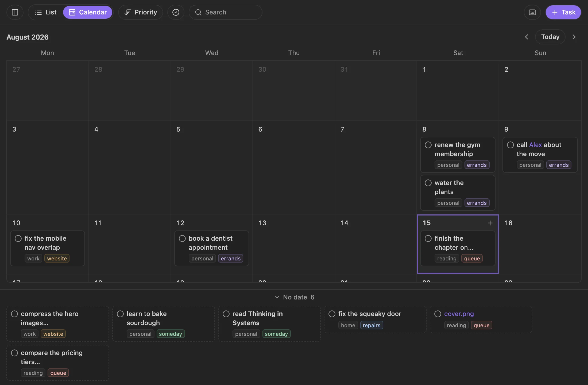This screenshot has height=385, width=588.
Task: Click the repairs tag on squeaky door
Action: (372, 325)
